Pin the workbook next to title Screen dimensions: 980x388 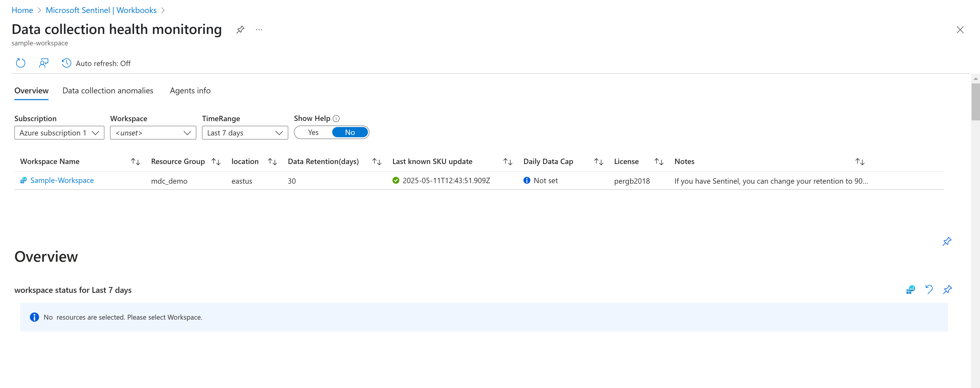[x=240, y=30]
